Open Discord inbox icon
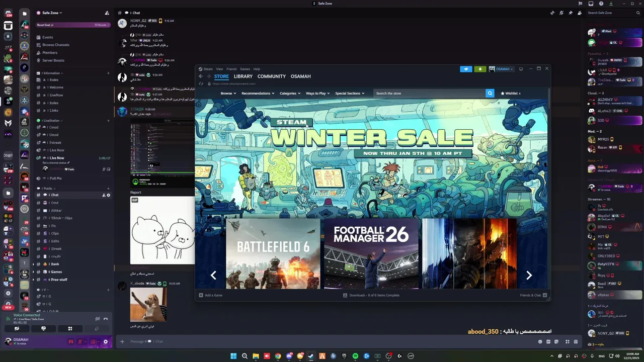 pyautogui.click(x=591, y=4)
